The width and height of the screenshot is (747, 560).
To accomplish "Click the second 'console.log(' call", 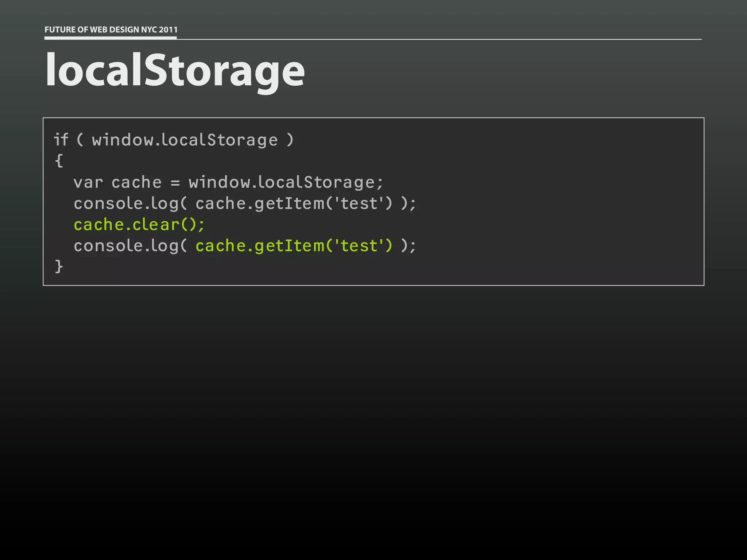I will [130, 246].
